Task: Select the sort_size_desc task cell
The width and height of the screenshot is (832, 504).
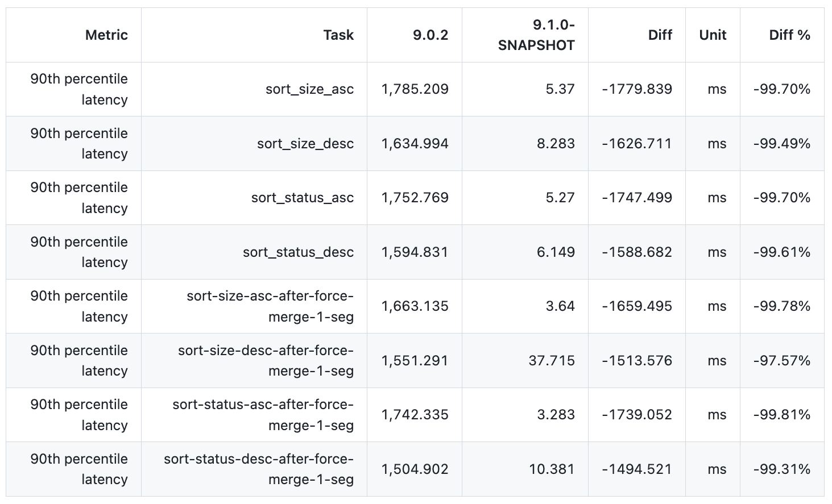Action: point(305,144)
